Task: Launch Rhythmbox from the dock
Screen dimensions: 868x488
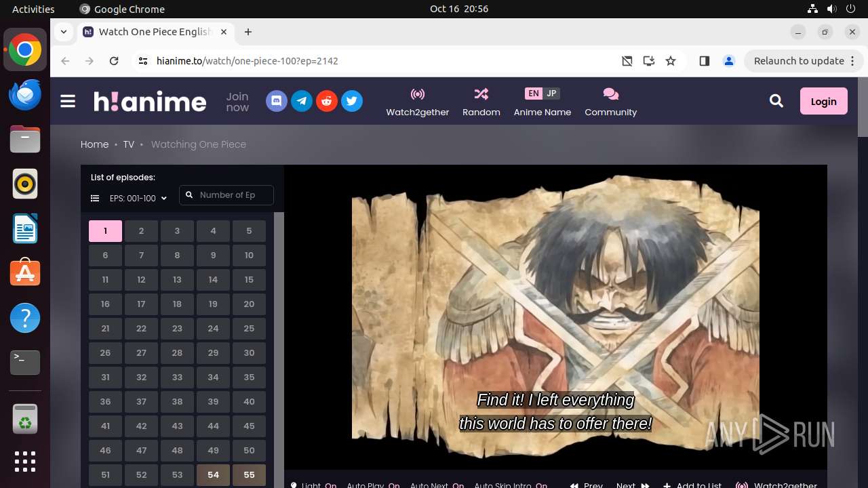Action: tap(25, 184)
